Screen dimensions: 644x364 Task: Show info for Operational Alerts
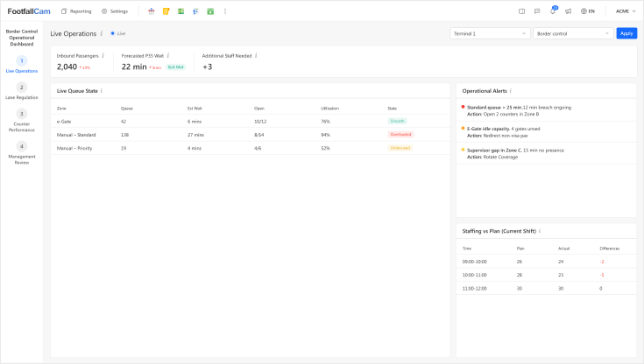pos(511,91)
